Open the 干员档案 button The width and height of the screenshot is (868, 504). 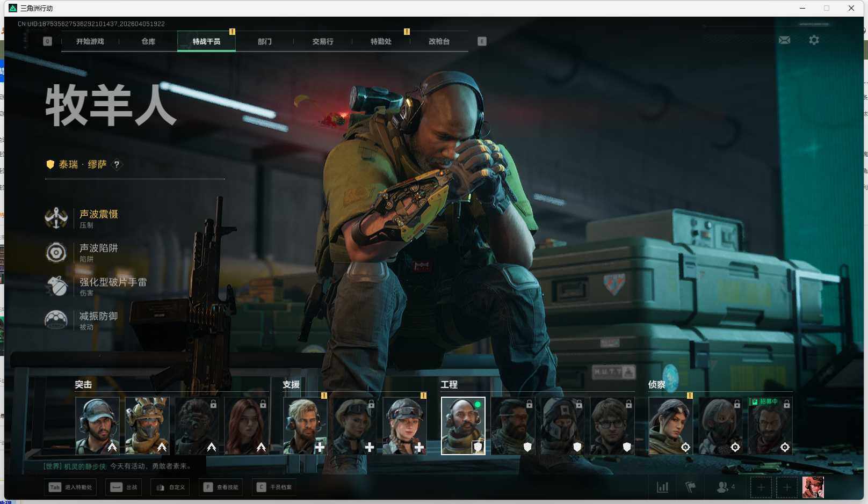(274, 487)
